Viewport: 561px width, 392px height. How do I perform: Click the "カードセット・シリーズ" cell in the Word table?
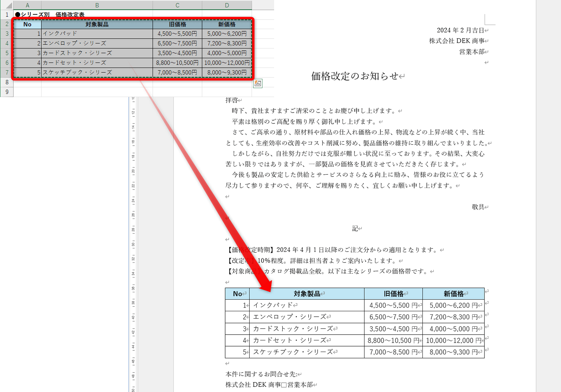(x=307, y=340)
